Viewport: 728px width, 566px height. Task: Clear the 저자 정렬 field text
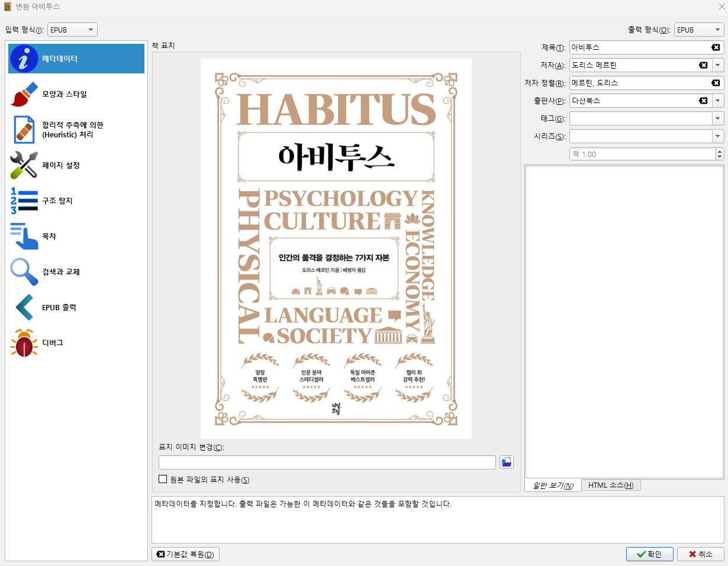click(716, 83)
